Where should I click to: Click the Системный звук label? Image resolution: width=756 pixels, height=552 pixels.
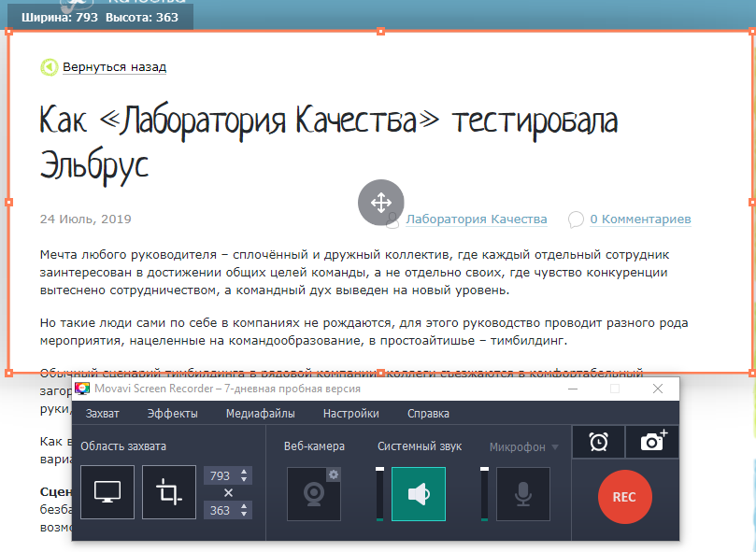[420, 446]
